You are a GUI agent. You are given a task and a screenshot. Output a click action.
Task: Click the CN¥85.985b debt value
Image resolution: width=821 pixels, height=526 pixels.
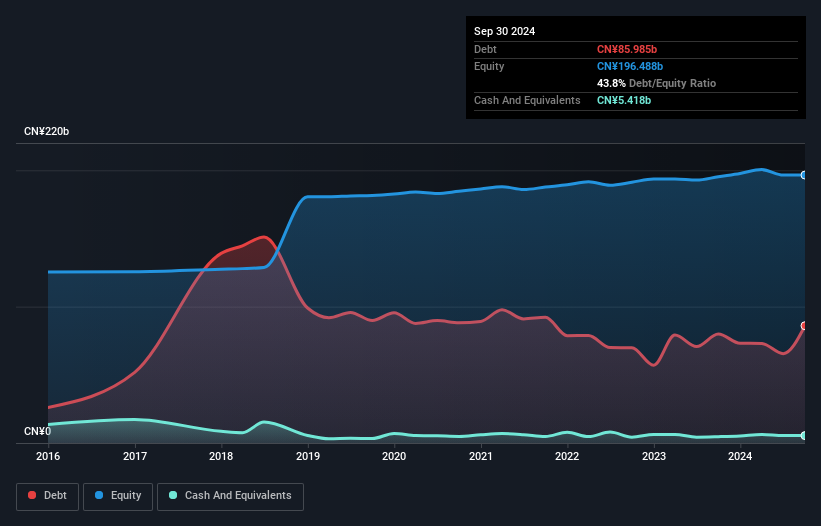pyautogui.click(x=627, y=49)
